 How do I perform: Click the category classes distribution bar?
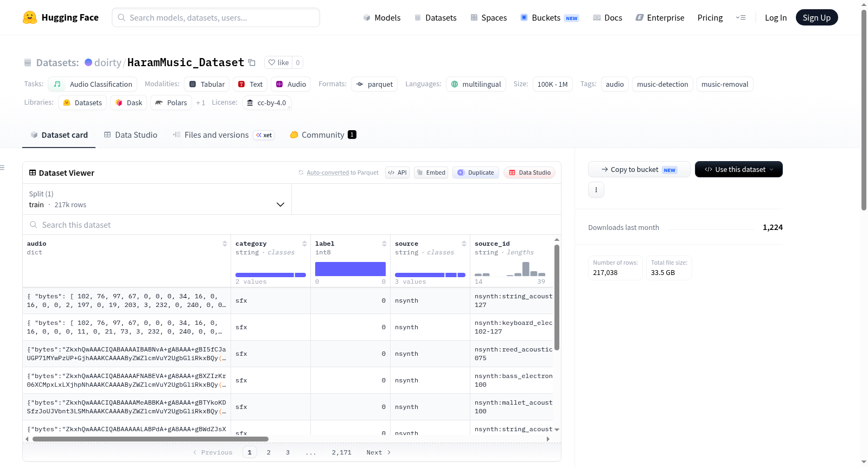tap(271, 275)
